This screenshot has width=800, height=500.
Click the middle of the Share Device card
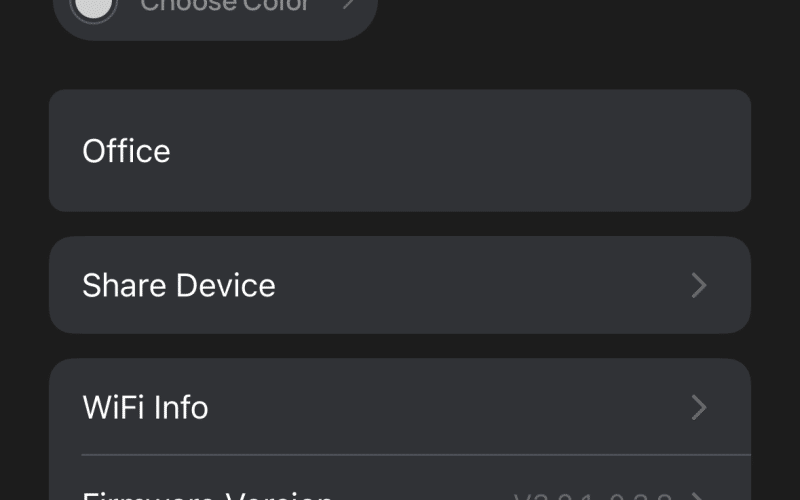point(399,285)
